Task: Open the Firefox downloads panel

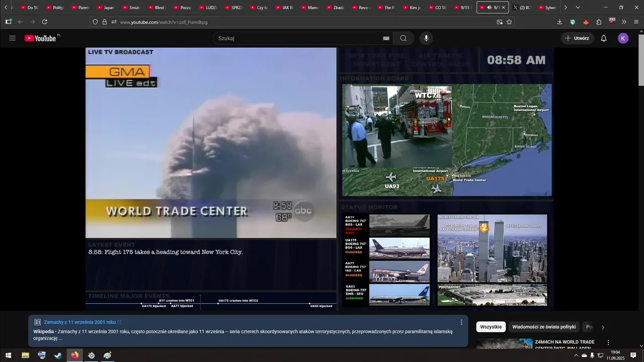Action: click(x=559, y=22)
